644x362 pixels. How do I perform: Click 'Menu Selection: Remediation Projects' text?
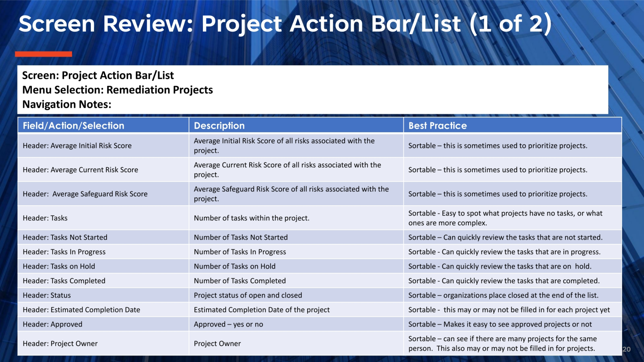tap(118, 90)
